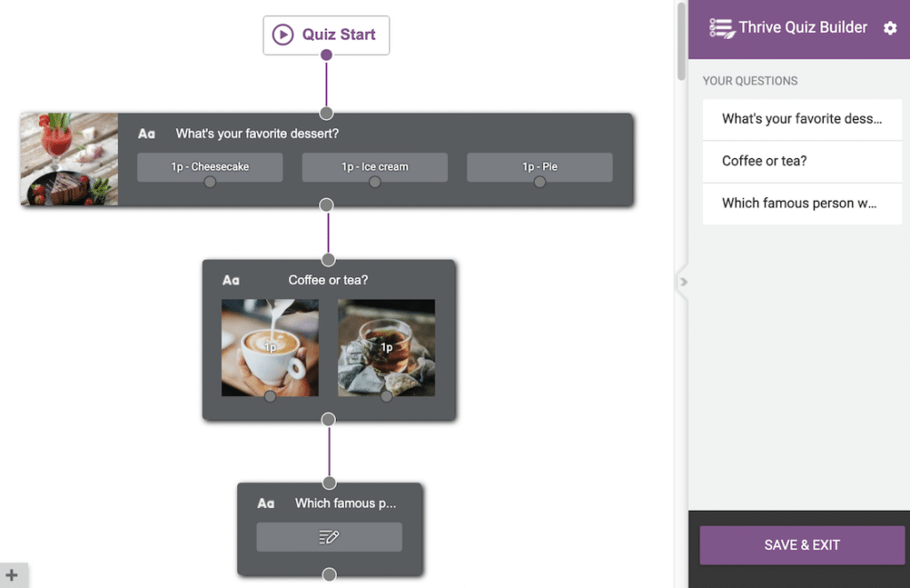Viewport: 910px width, 588px height.
Task: Click the canvas vertical scrollbar
Action: [681, 40]
